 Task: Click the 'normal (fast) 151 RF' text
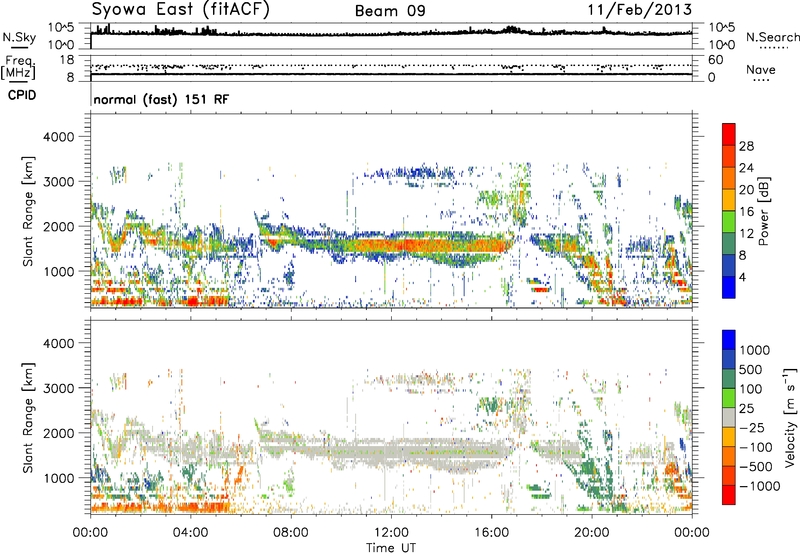[x=161, y=99]
